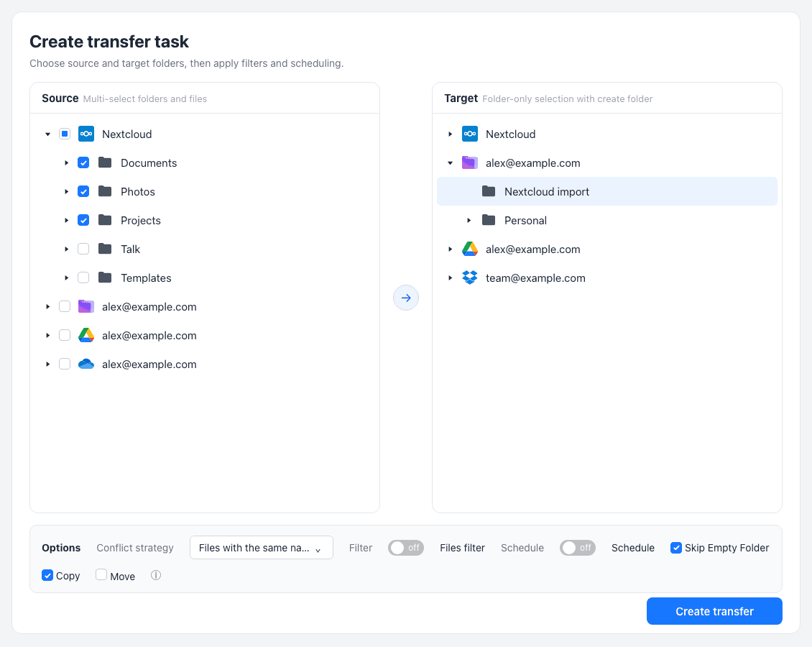
Task: Select the Nextcloud import target folder row
Action: (x=607, y=192)
